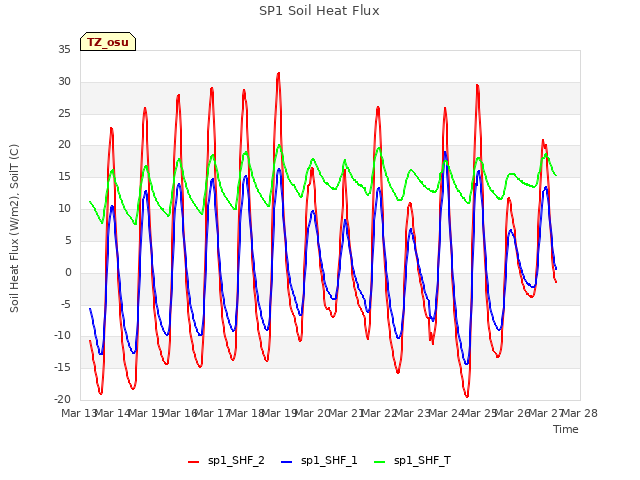This screenshot has height=480, width=640.
Task: Click the TZ_osu annotation label
Action: point(108,42)
